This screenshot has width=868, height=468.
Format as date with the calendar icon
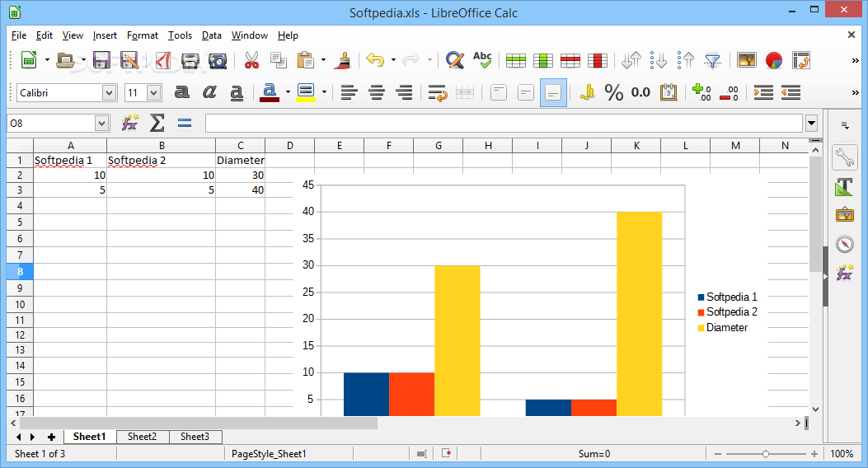(669, 92)
